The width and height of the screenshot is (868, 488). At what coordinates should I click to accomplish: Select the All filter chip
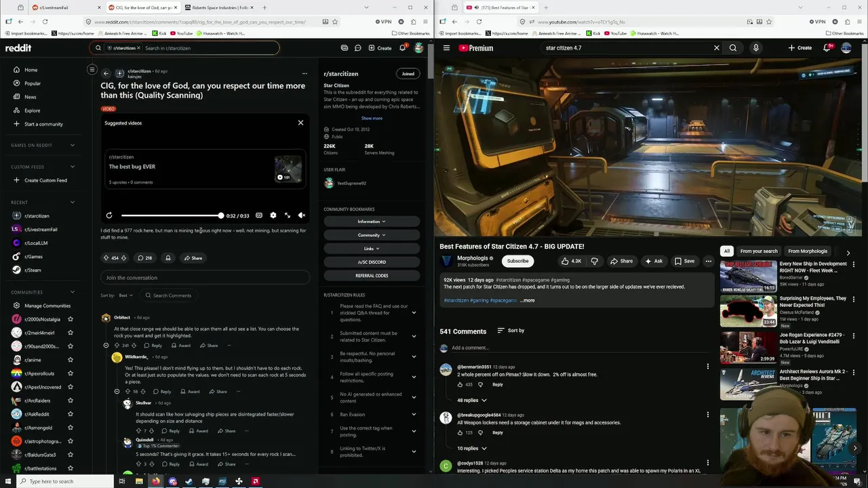[x=727, y=251]
